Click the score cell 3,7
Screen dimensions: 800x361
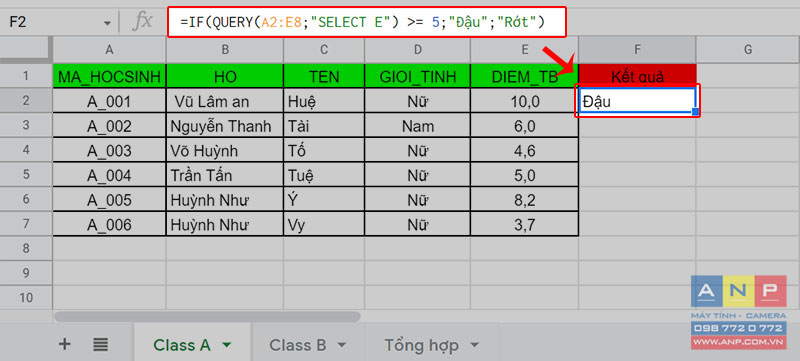(x=524, y=224)
